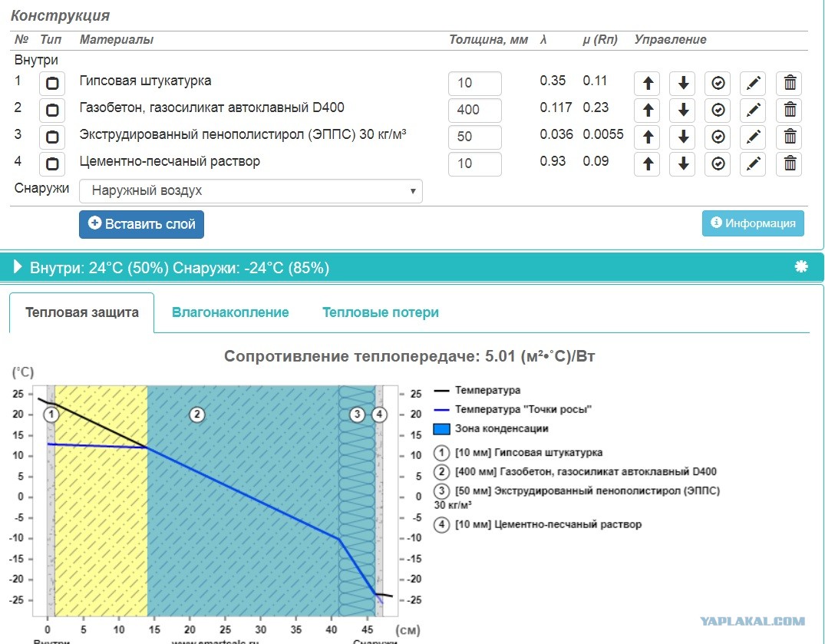Switch to Влагонакопление tab
825x644 pixels.
230,312
